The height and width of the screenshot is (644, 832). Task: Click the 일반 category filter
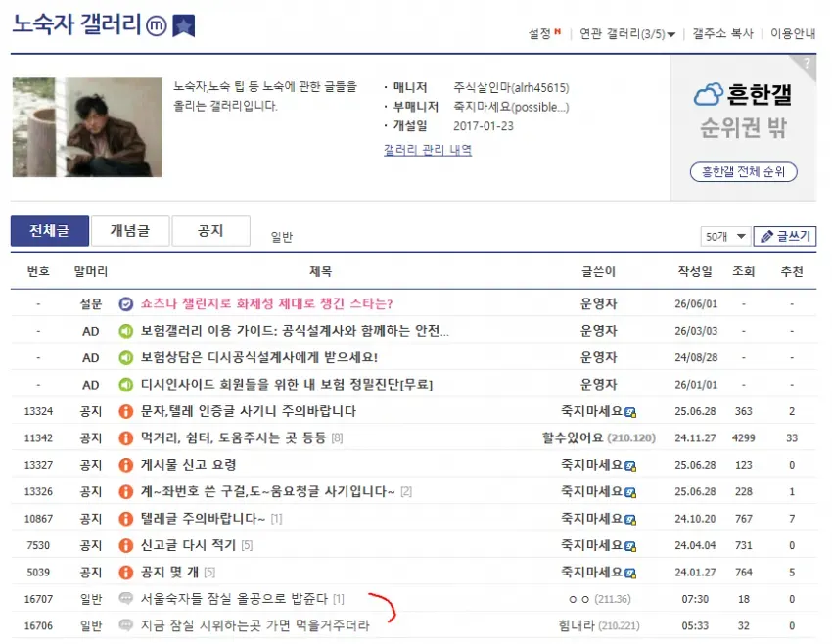tap(282, 237)
